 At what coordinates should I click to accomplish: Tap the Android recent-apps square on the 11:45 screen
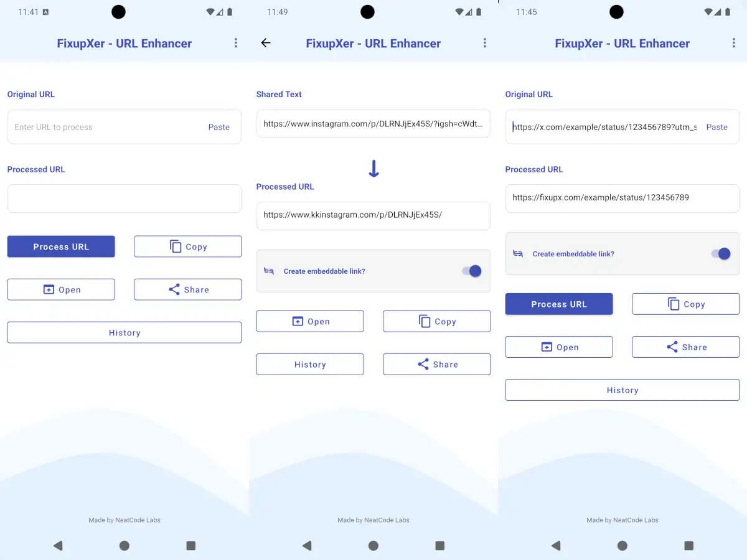pos(688,546)
